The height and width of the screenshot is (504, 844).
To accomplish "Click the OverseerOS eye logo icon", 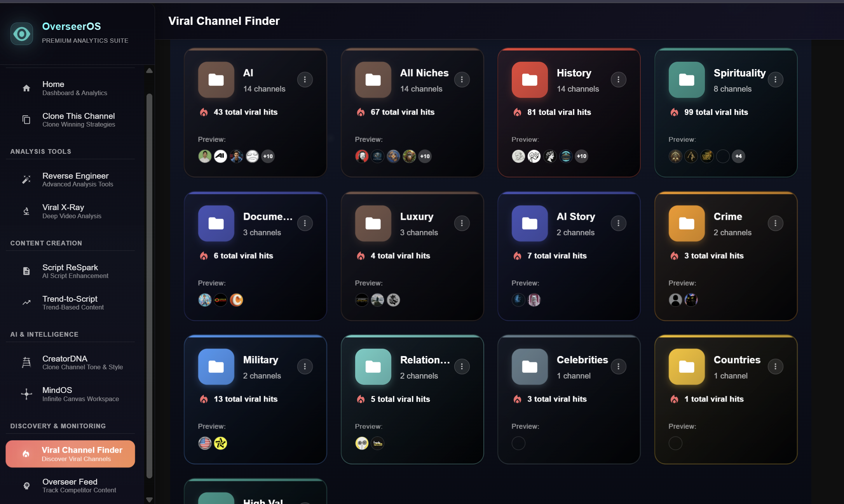I will point(22,34).
